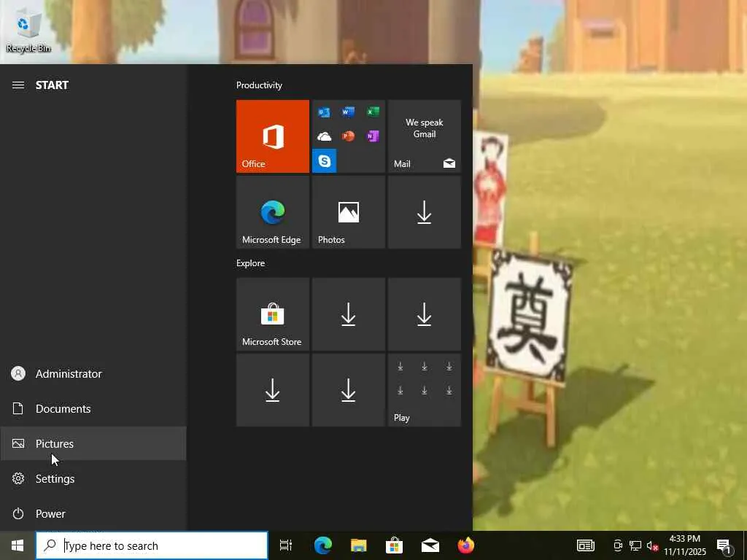Click the Productivity group heading
Screen dimensions: 747x560
[259, 85]
